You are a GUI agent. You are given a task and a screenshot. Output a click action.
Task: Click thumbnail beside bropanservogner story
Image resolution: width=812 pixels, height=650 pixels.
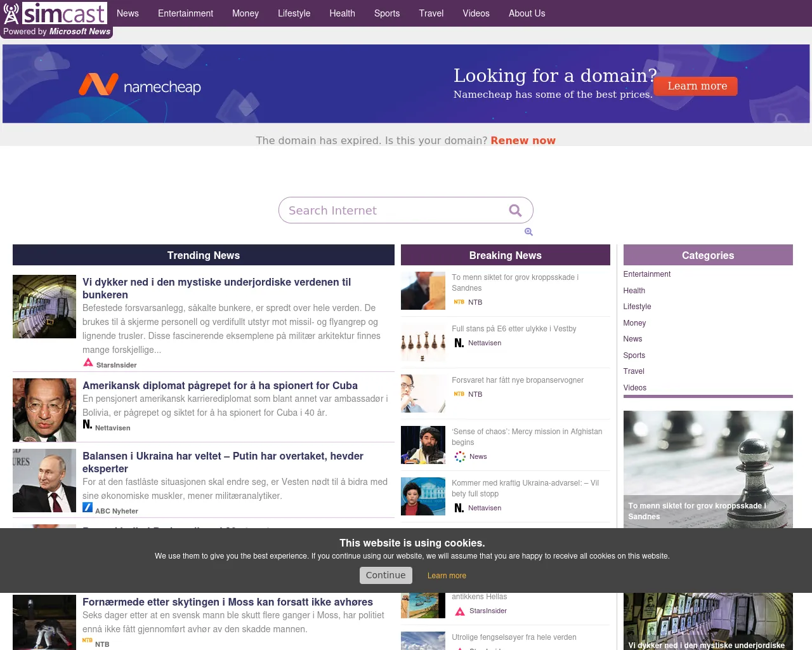[423, 394]
